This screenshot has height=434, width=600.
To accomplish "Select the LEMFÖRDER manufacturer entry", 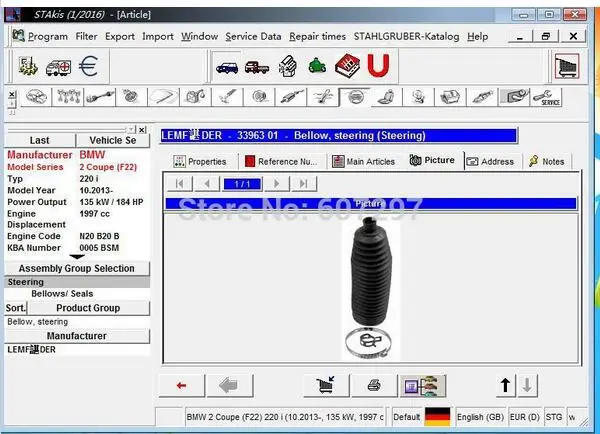I will [77, 350].
